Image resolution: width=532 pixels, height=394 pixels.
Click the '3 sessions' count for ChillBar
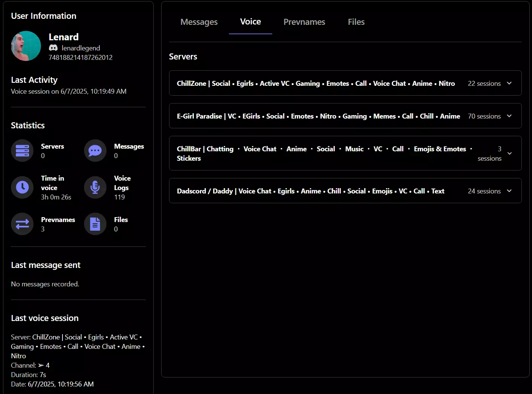coord(489,154)
